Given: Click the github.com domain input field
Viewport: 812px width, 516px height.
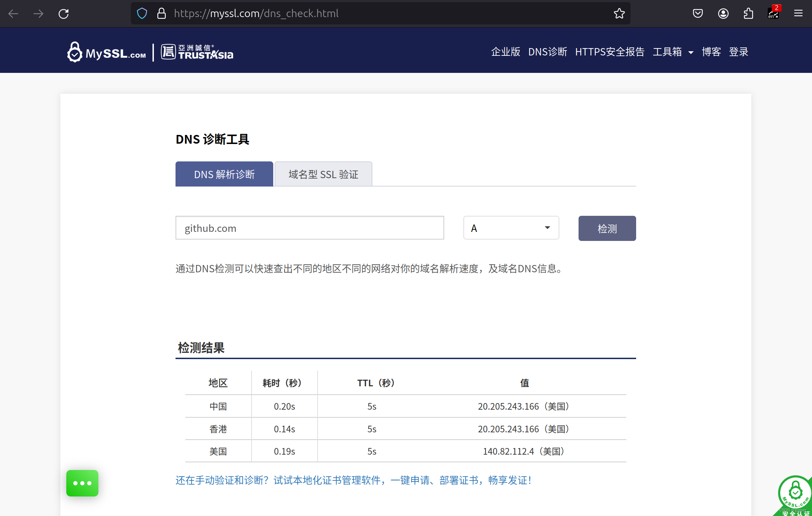Looking at the screenshot, I should pos(309,228).
